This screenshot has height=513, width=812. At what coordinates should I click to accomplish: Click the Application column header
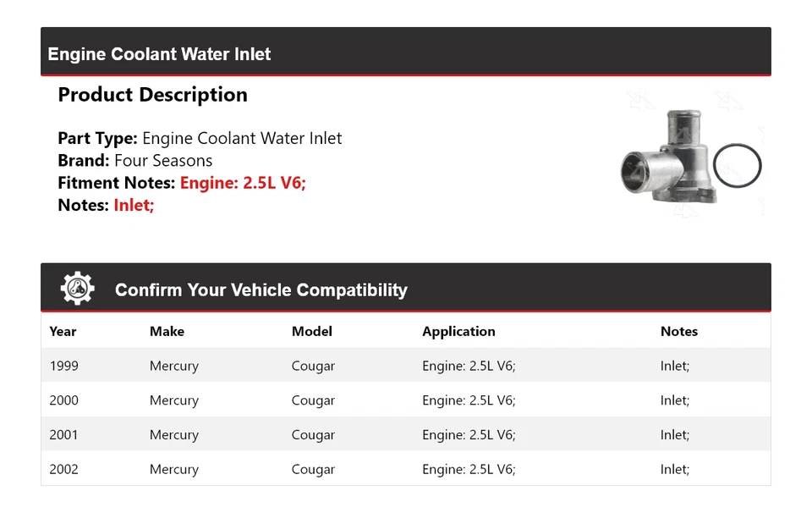[x=458, y=331]
